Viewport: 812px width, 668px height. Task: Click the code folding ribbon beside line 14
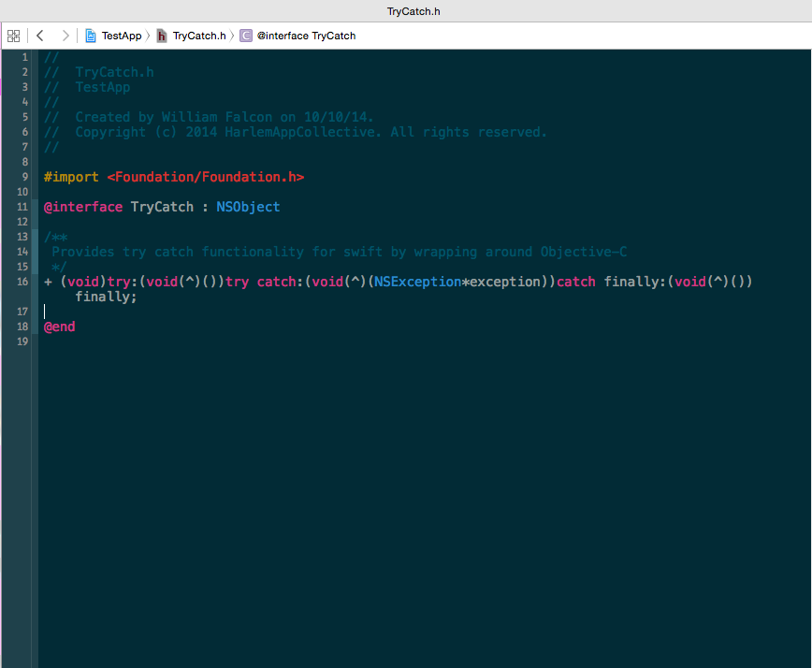pos(35,252)
